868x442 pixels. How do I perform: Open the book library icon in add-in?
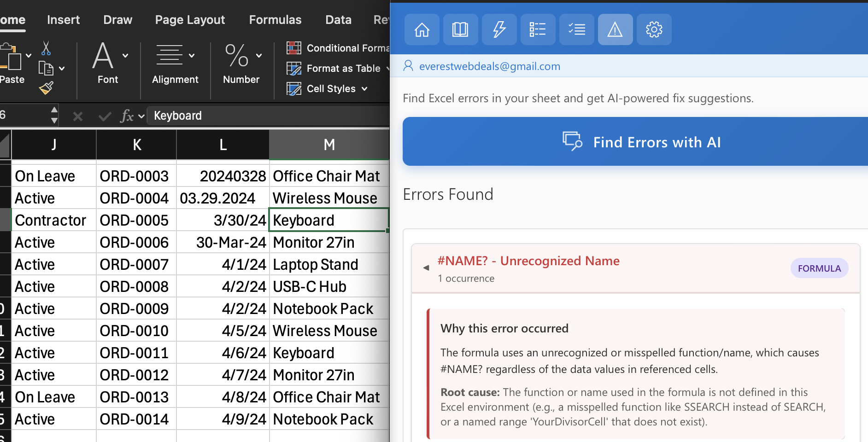pyautogui.click(x=460, y=30)
